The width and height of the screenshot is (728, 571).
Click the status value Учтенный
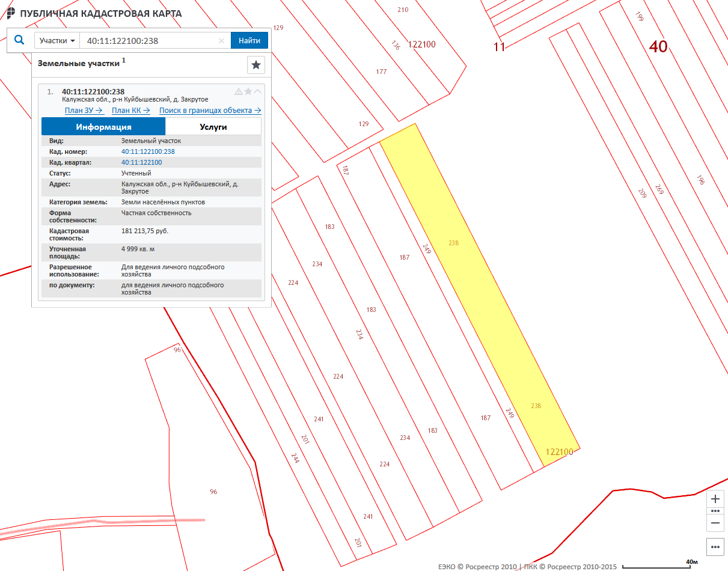(136, 173)
